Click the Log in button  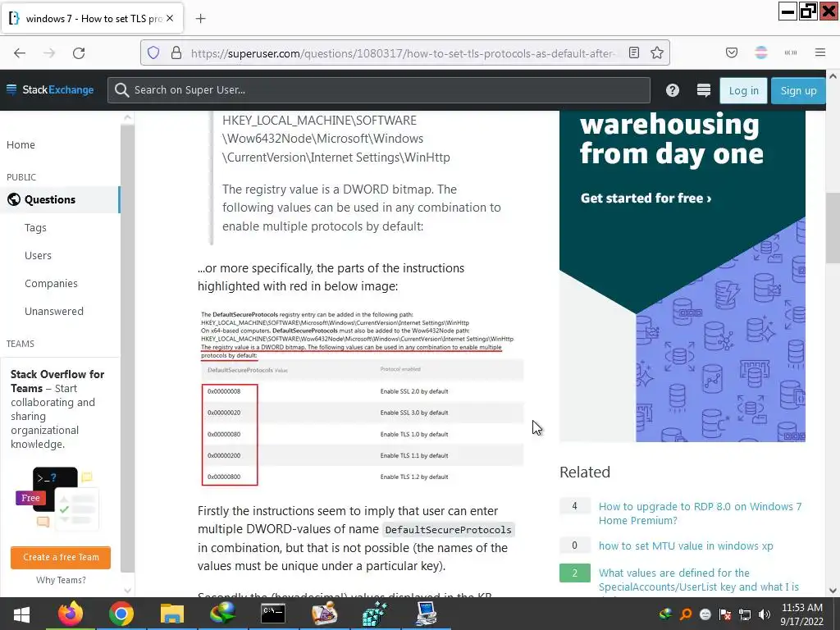pyautogui.click(x=743, y=90)
